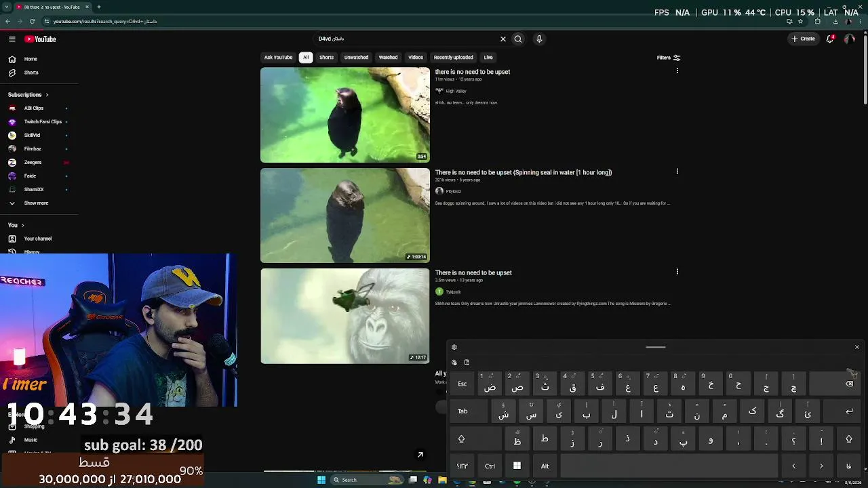868x488 pixels.
Task: Open the Ask YouTube chip
Action: pos(278,58)
